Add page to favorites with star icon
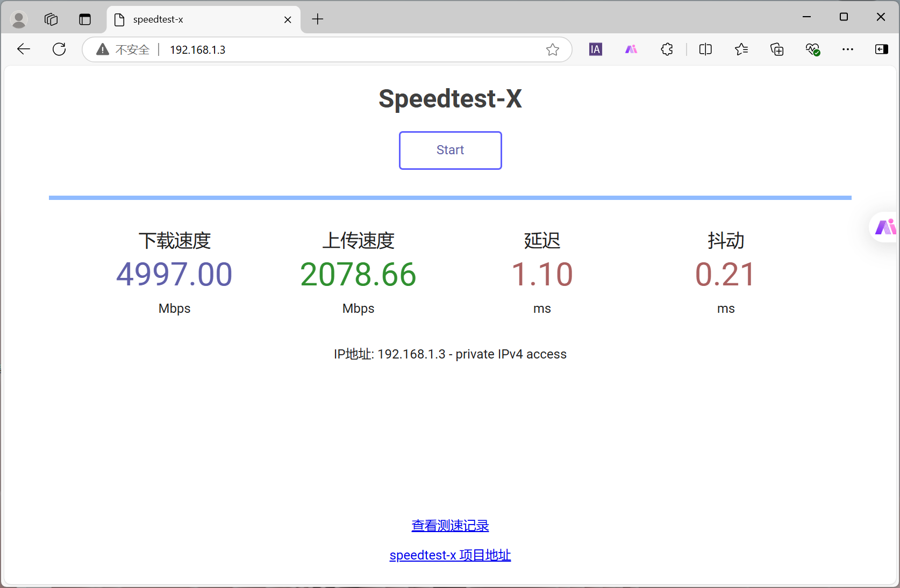The height and width of the screenshot is (588, 900). tap(552, 49)
